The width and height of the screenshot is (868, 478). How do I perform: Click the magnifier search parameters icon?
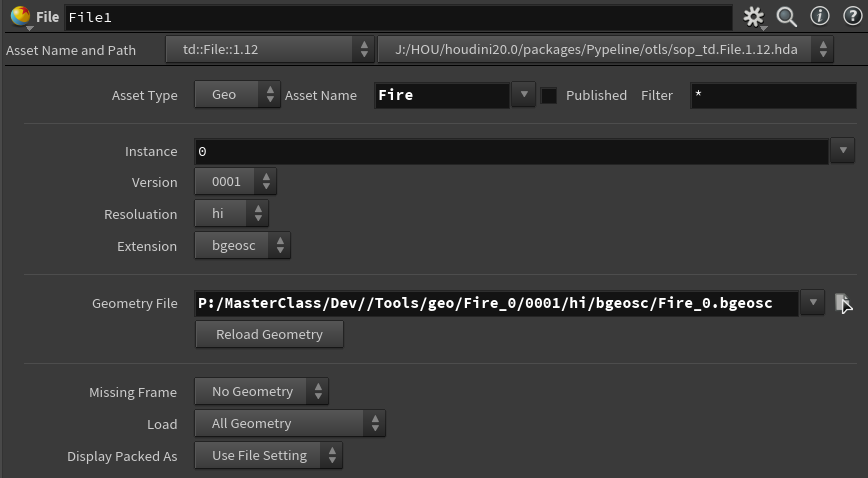coord(786,17)
